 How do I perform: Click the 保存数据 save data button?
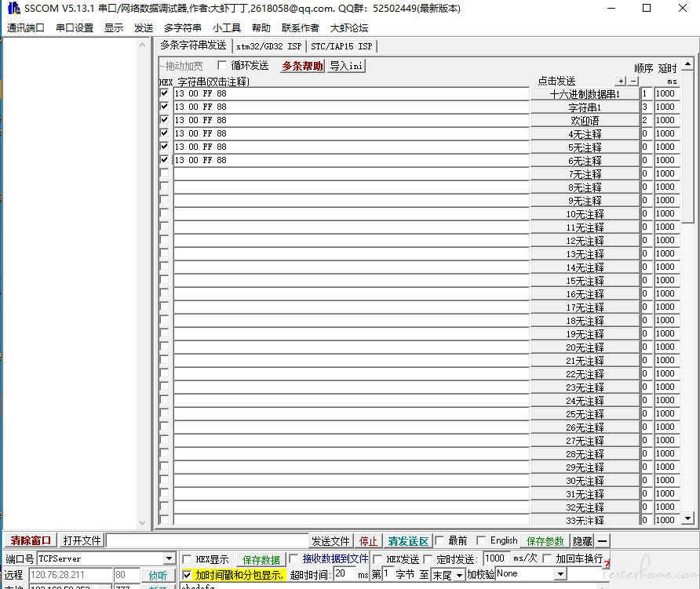tap(261, 559)
